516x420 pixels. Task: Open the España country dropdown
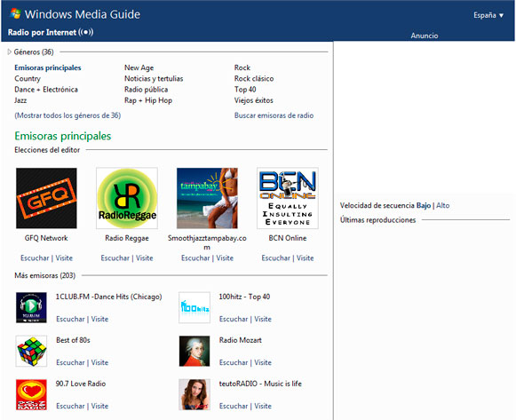(x=488, y=15)
